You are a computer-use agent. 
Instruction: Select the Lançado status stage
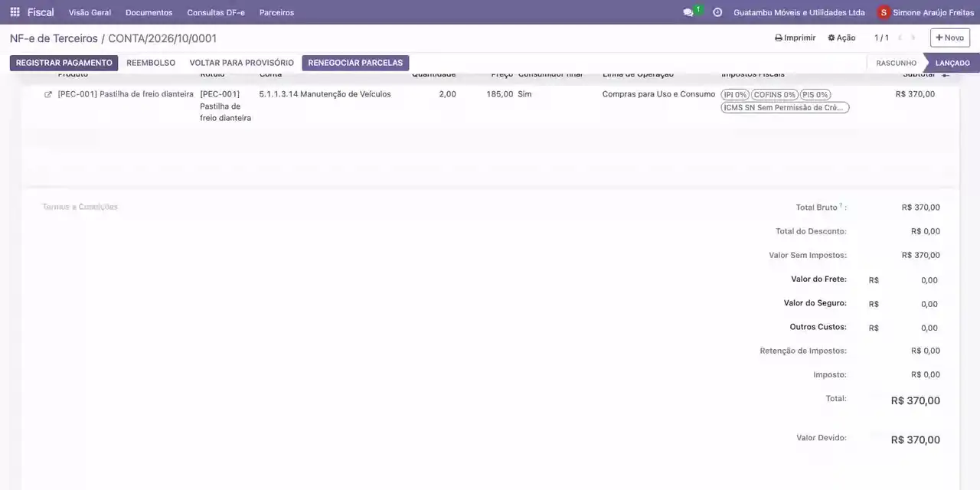tap(952, 63)
